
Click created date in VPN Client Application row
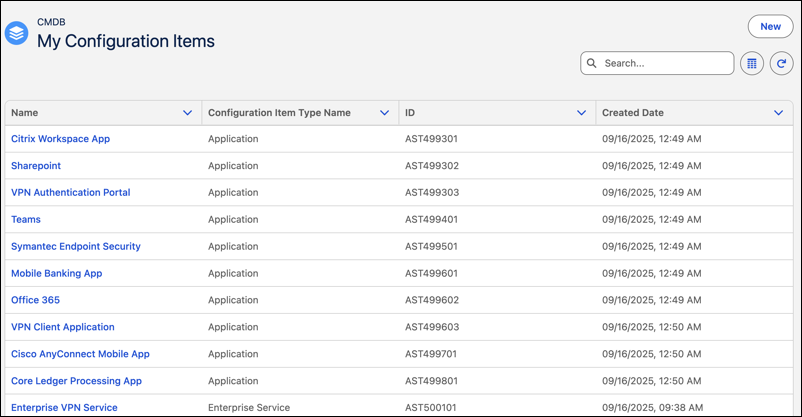pos(651,327)
